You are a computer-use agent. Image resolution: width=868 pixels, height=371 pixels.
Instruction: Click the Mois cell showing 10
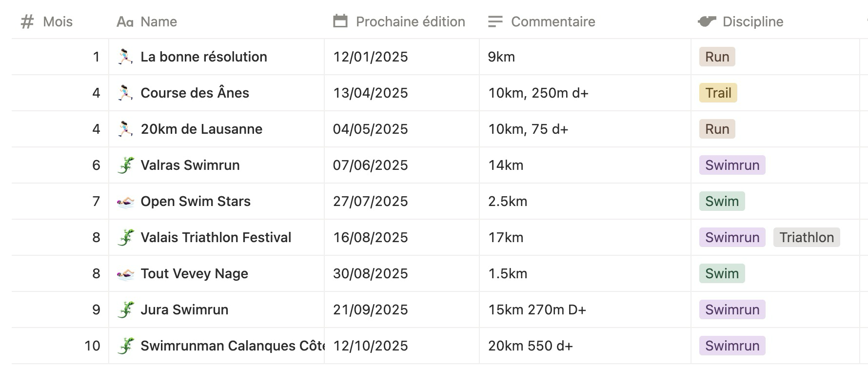click(92, 346)
